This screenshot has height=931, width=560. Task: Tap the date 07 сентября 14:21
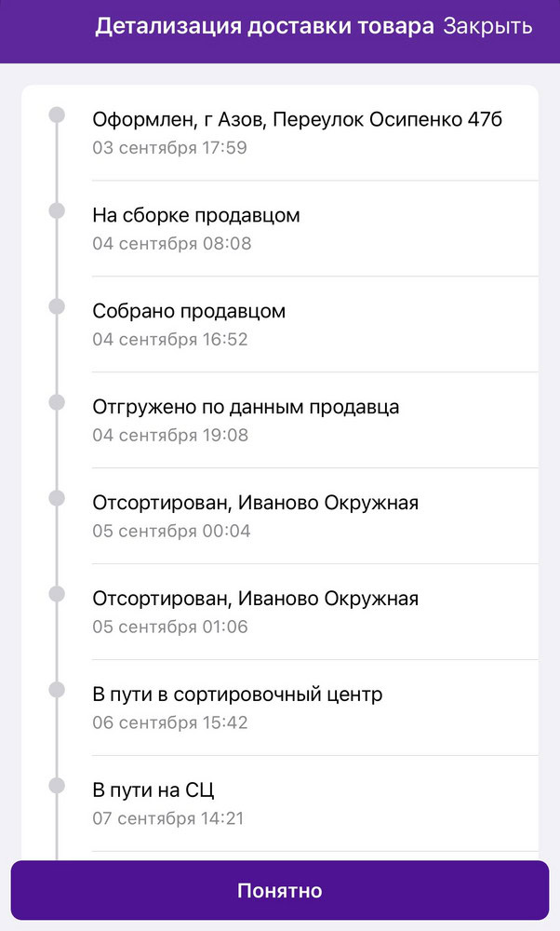[168, 818]
